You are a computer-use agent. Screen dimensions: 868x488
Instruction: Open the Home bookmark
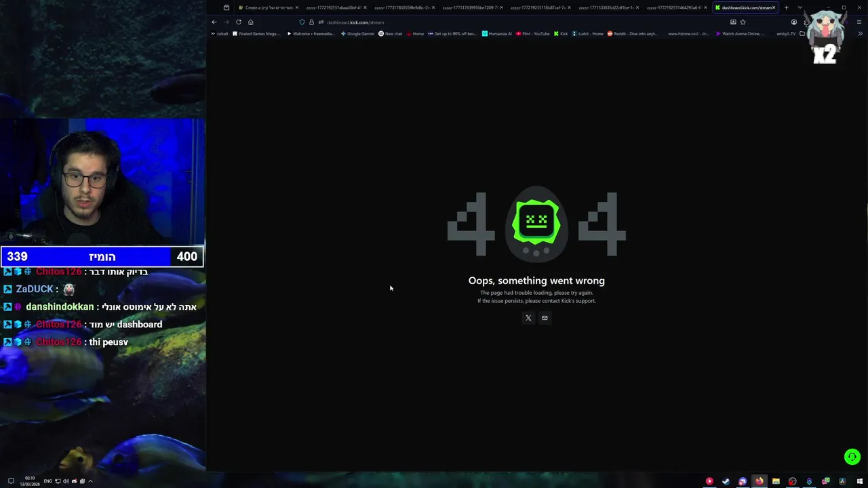(x=415, y=33)
